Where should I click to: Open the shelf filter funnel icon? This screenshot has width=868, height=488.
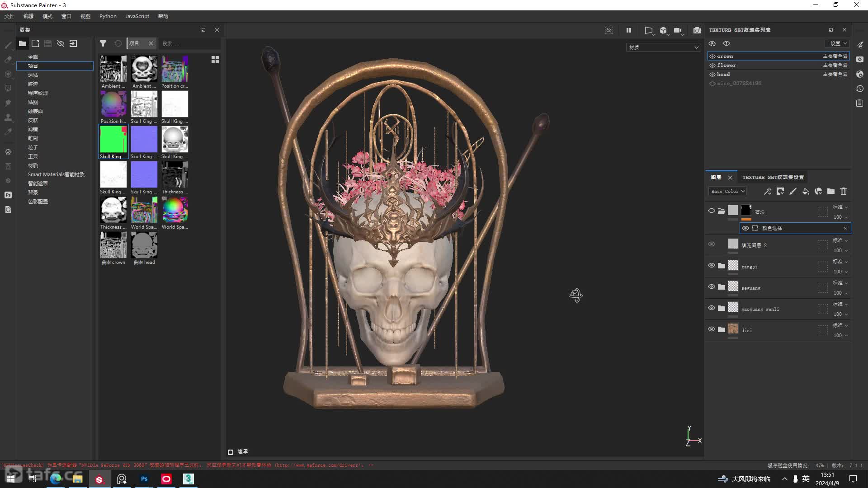click(103, 43)
